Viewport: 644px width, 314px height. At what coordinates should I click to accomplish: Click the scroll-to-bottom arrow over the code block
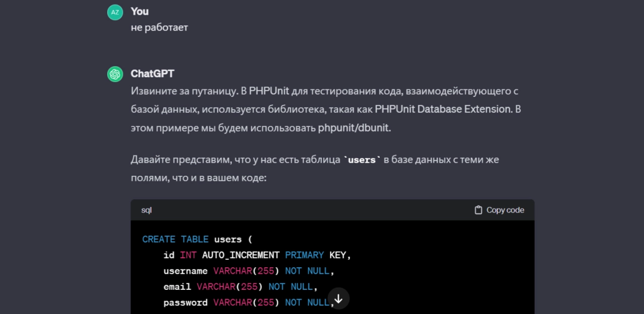click(x=339, y=298)
